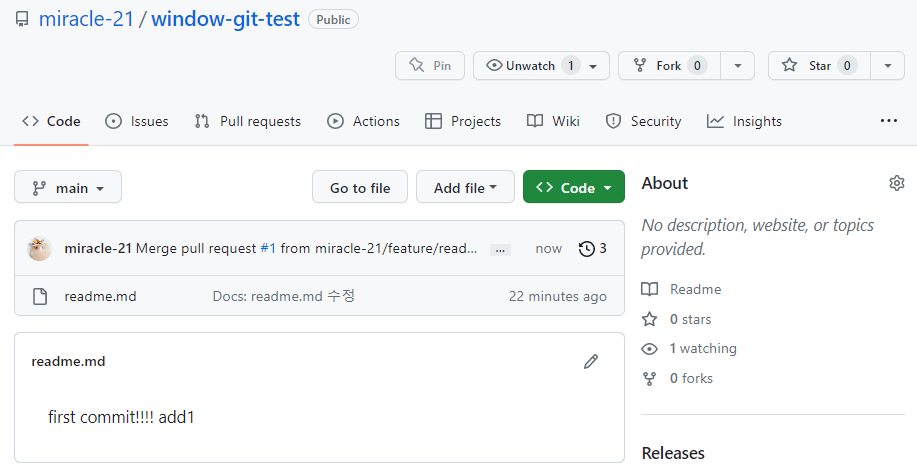Fork the repository

tap(669, 65)
